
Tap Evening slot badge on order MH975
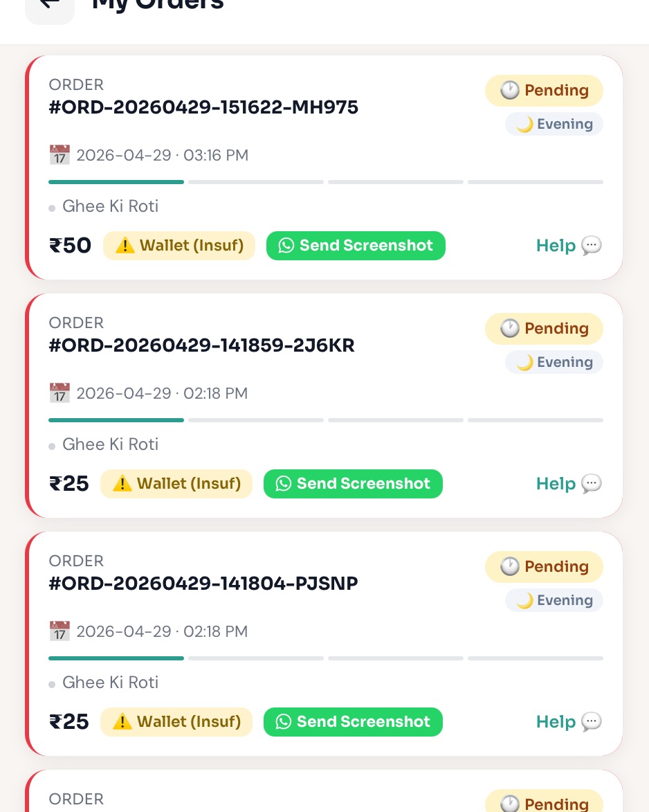click(554, 125)
